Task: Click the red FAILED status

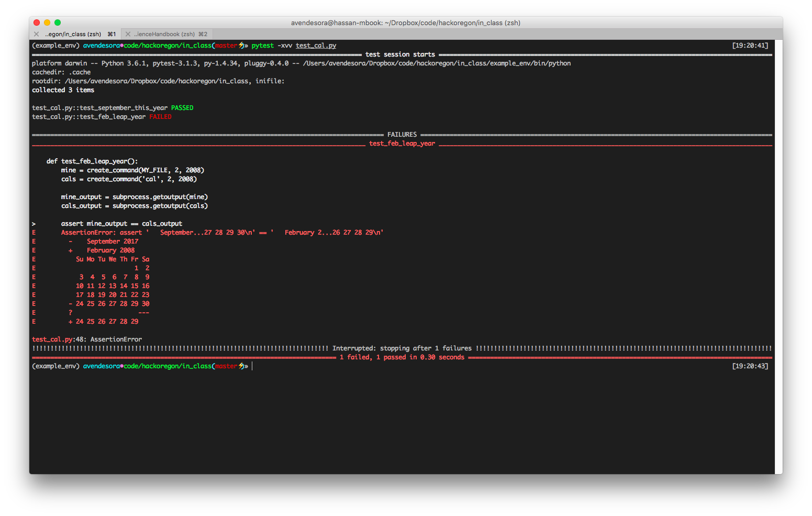Action: pos(160,117)
